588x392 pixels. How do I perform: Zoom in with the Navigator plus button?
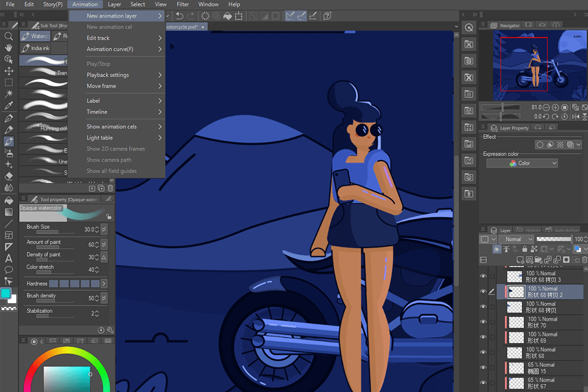[x=556, y=108]
